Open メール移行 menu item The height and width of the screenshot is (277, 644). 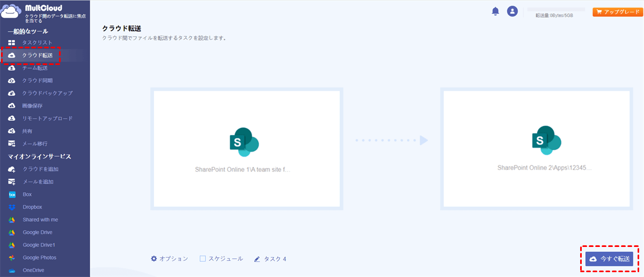click(35, 144)
